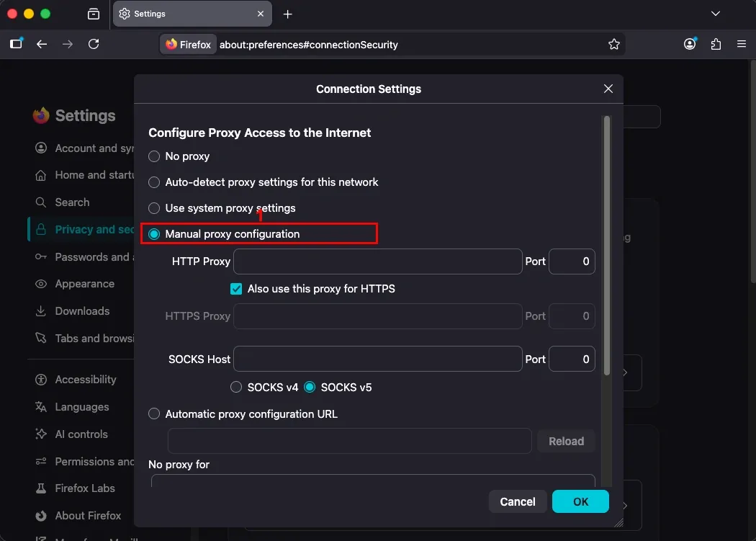Screen dimensions: 756x541
Task: Choose SOCKS v4 radio button
Action: [x=235, y=387]
